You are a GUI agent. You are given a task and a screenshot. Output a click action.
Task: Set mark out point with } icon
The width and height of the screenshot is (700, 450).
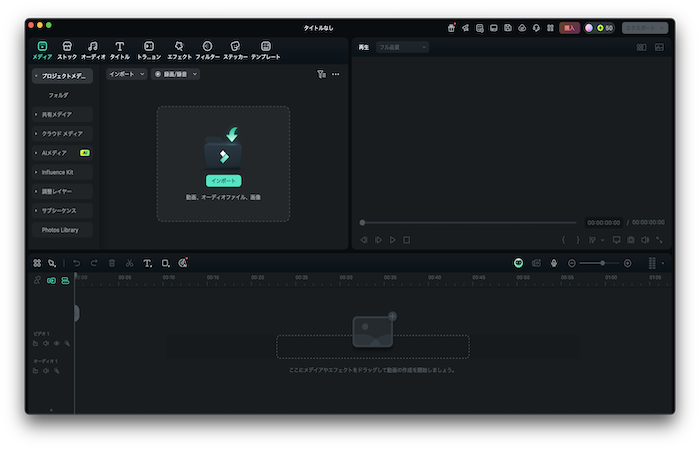tap(578, 240)
